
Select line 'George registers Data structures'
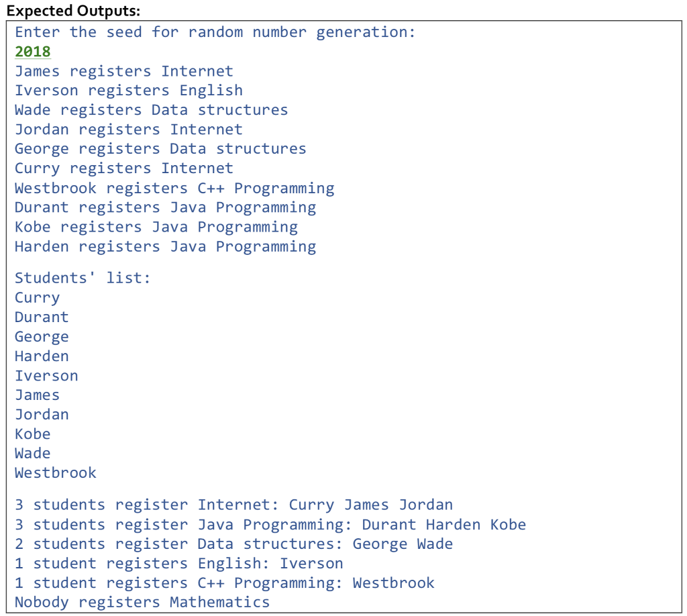[x=160, y=149]
